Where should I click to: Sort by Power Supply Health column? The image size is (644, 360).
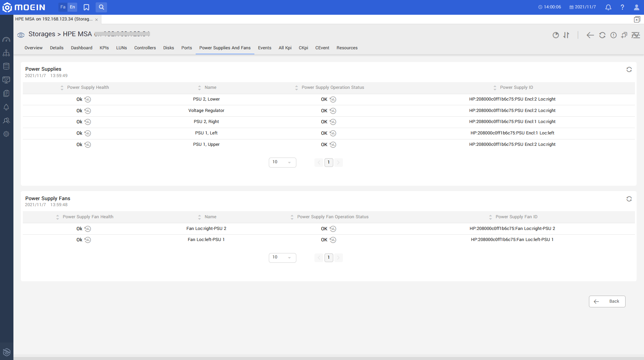[62, 88]
